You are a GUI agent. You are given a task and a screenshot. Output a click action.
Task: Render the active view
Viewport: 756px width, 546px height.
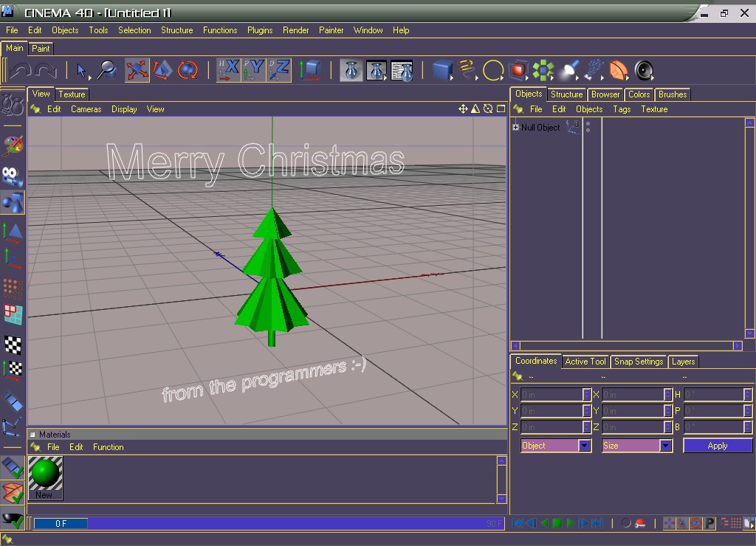pos(351,70)
